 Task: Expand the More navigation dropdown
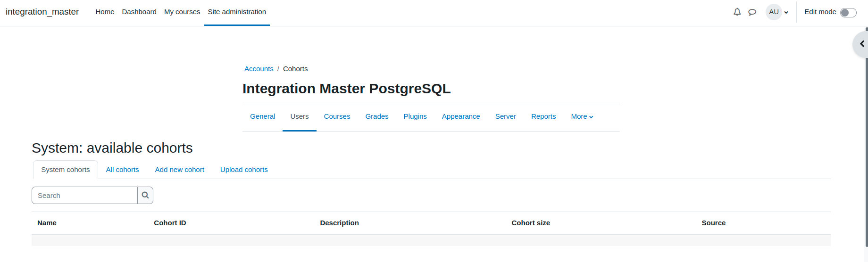point(582,116)
